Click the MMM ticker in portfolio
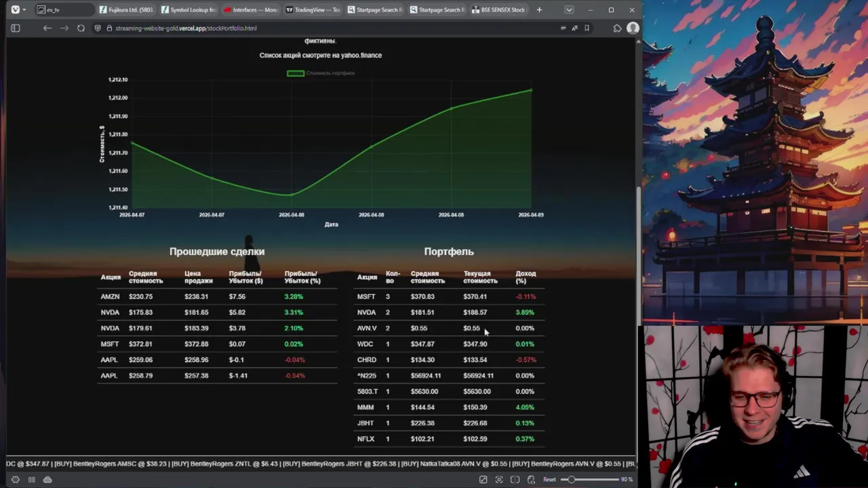Viewport: 868px width, 488px height. coord(366,407)
